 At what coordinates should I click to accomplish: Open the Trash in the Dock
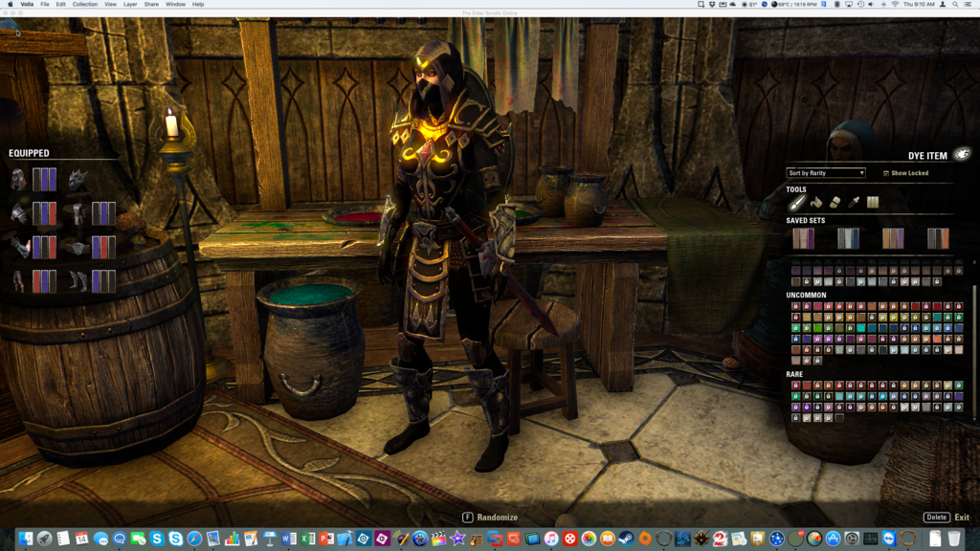[954, 539]
